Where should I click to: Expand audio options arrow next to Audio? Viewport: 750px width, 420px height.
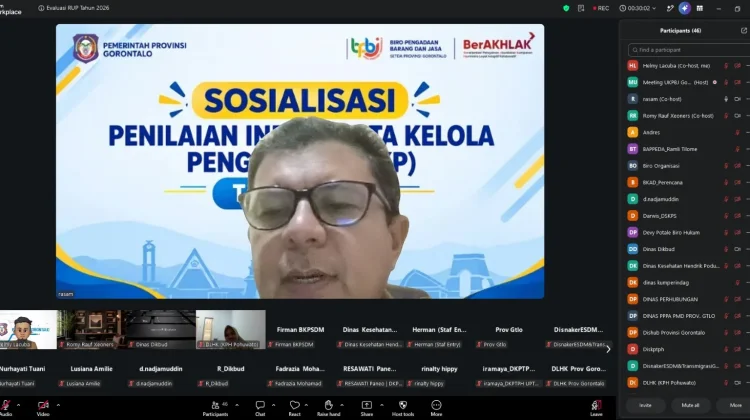click(x=18, y=405)
